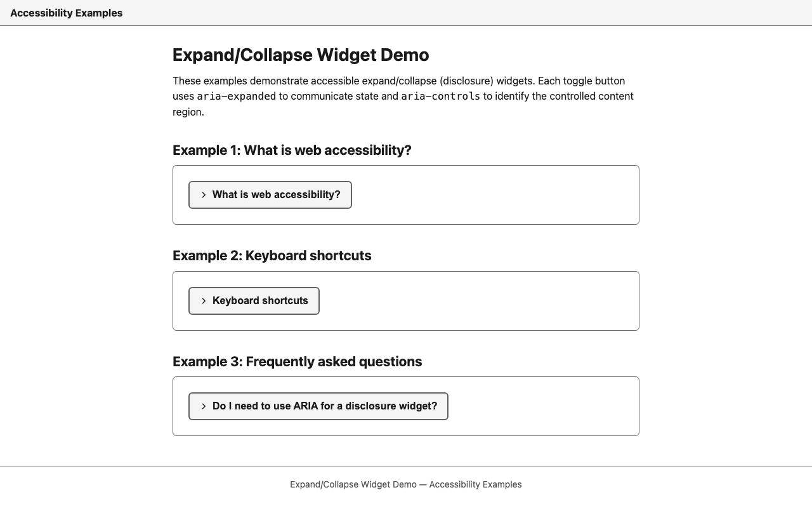Click the chevron glyph inside the Keyboard shortcuts button
812x511 pixels.
[x=204, y=301]
